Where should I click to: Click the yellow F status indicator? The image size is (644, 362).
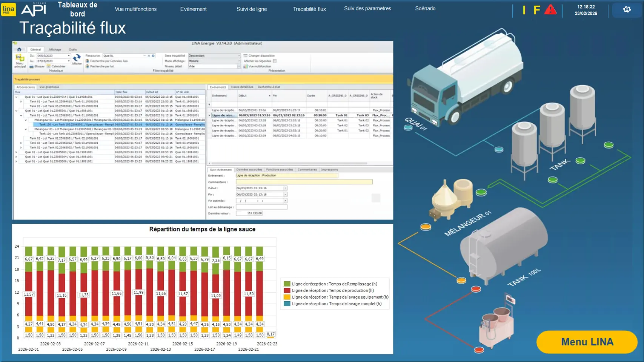pos(536,10)
